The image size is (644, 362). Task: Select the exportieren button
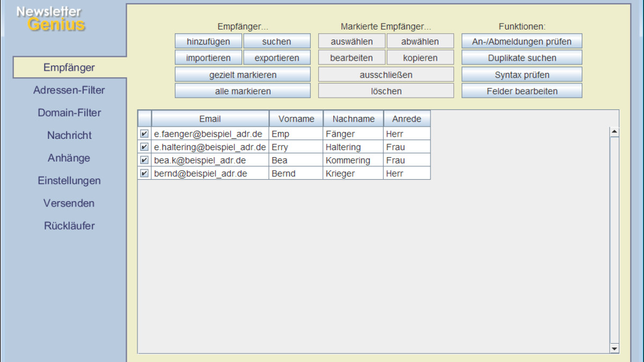point(277,58)
